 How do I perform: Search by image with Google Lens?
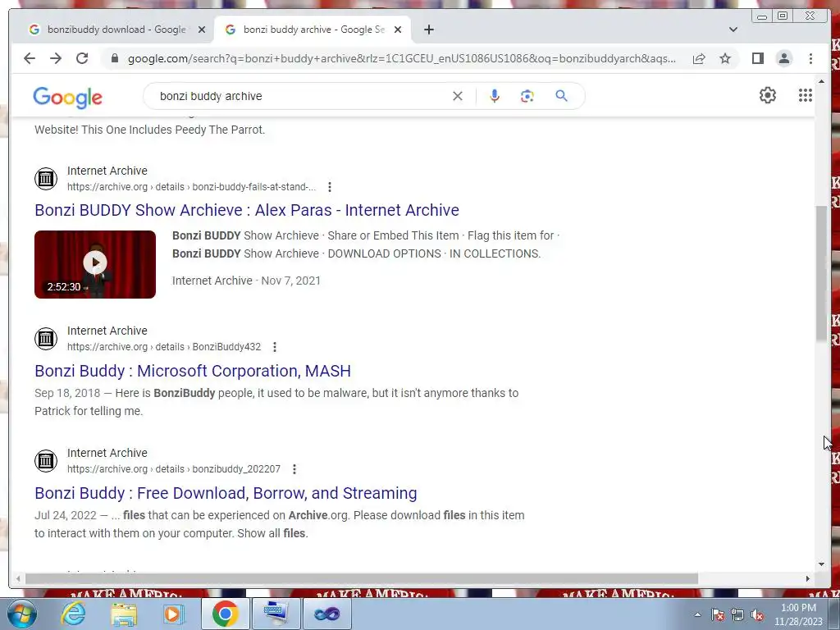point(527,96)
